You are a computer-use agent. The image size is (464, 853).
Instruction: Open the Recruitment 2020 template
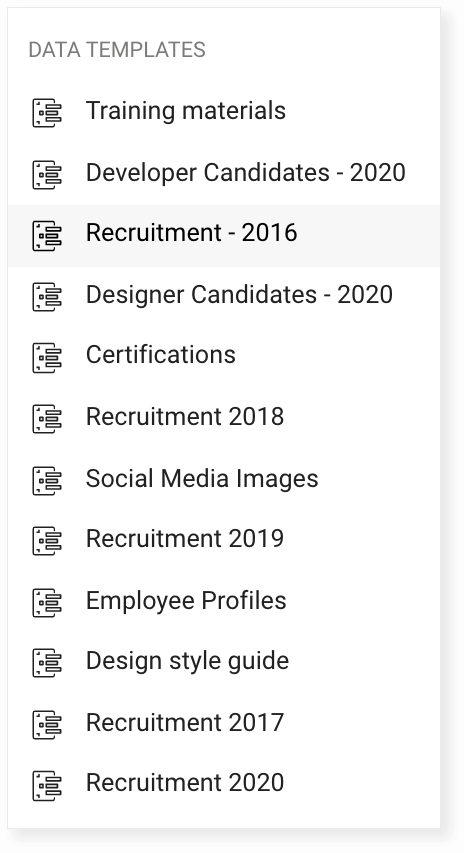(x=184, y=783)
